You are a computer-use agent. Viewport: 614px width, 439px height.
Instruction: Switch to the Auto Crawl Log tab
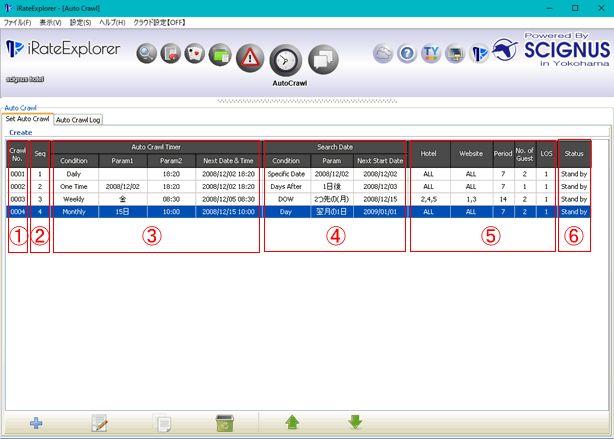click(x=78, y=119)
